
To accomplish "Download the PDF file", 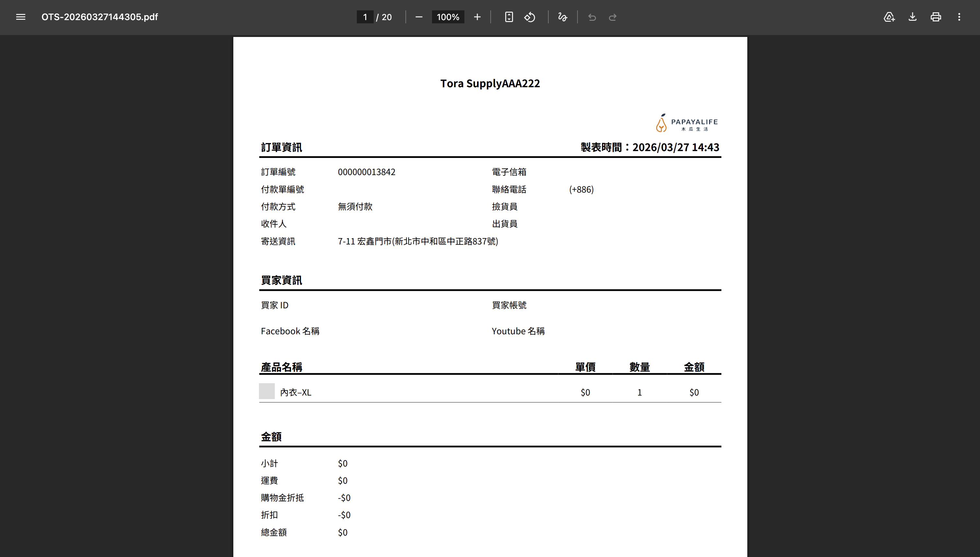I will (x=912, y=17).
